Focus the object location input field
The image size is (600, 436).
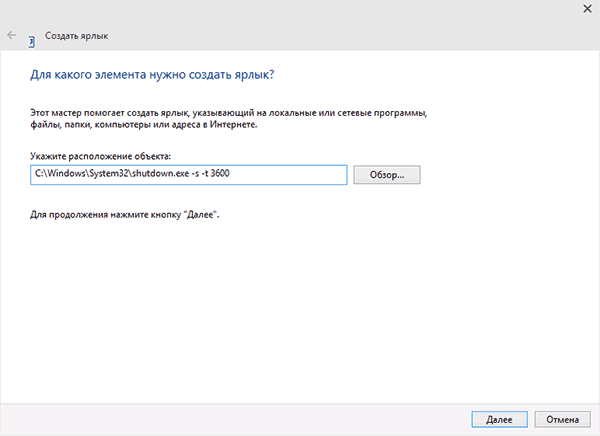pyautogui.click(x=290, y=175)
